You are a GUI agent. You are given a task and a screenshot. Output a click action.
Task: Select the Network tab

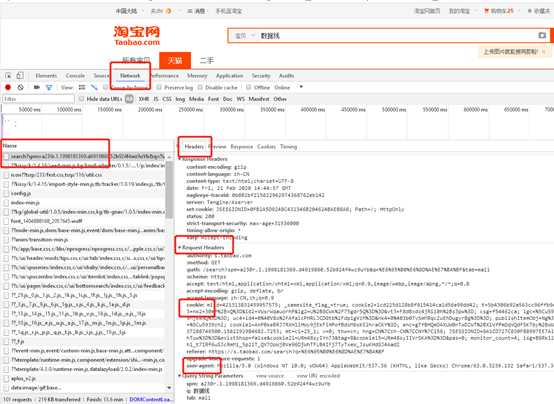130,76
